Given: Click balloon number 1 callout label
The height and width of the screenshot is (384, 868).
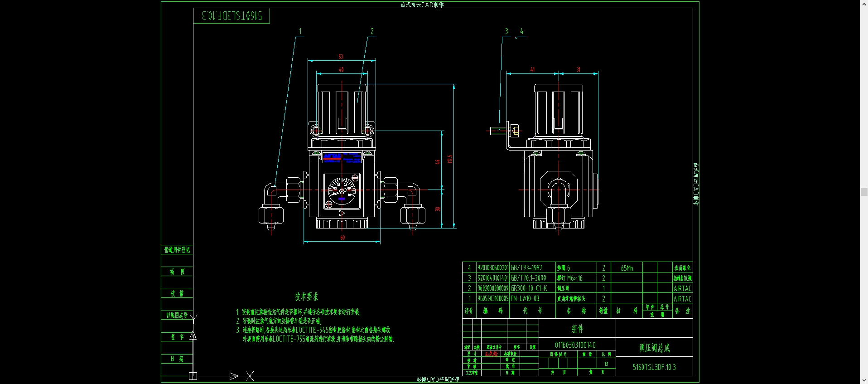Looking at the screenshot, I should (300, 31).
